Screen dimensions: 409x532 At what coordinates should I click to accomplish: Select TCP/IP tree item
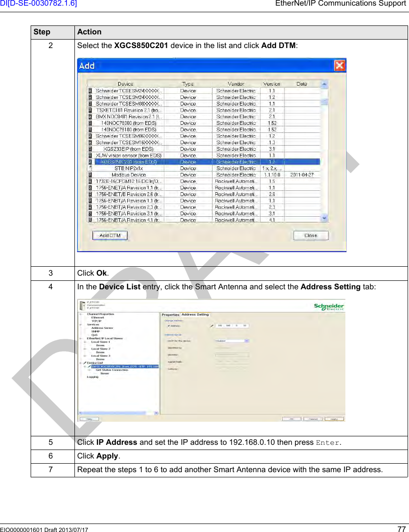(x=96, y=321)
